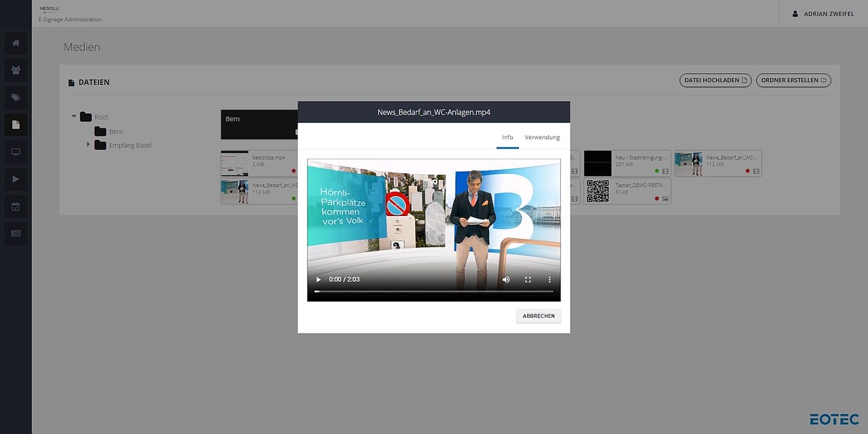Select the media files icon in sidebar

16,124
